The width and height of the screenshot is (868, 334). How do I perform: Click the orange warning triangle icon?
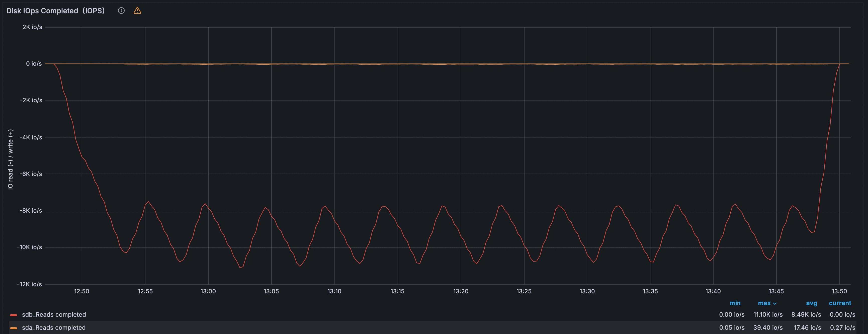pyautogui.click(x=137, y=11)
